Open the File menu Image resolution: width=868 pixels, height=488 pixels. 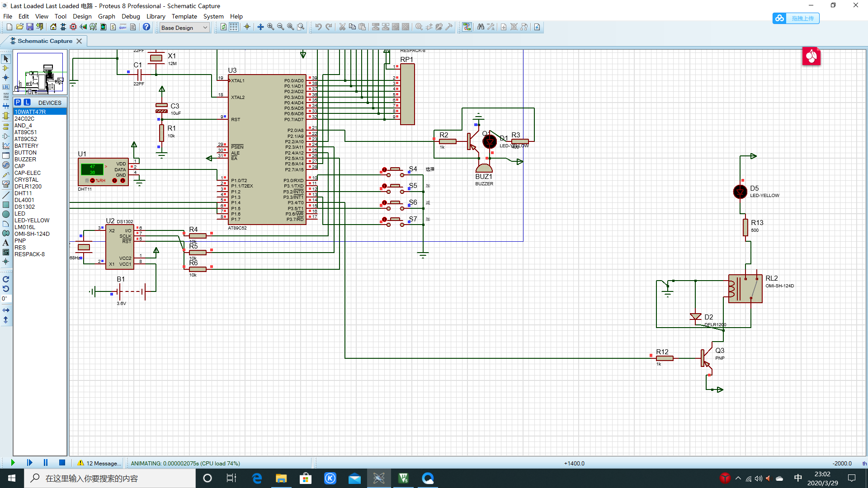(x=8, y=16)
